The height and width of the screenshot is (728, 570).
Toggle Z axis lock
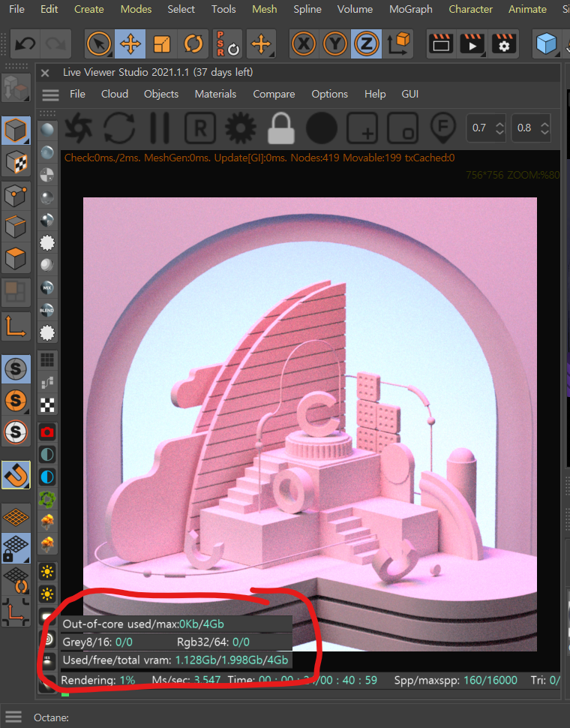[x=366, y=44]
